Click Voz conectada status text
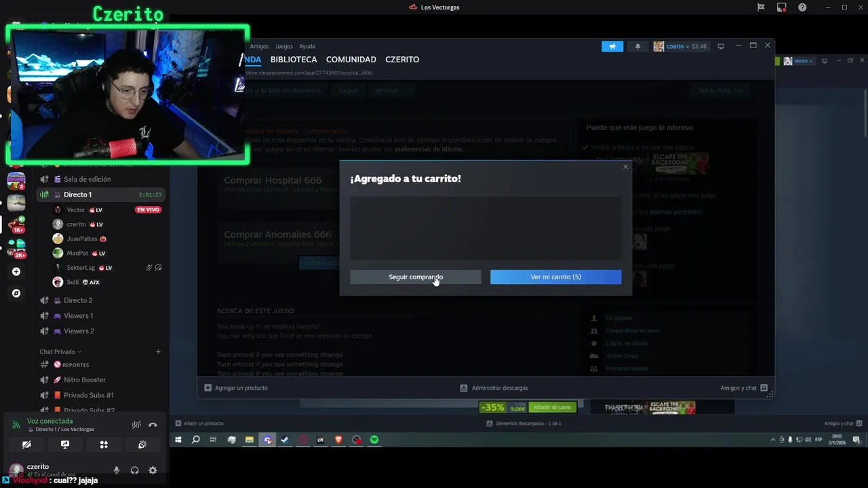The width and height of the screenshot is (868, 488). pyautogui.click(x=50, y=421)
